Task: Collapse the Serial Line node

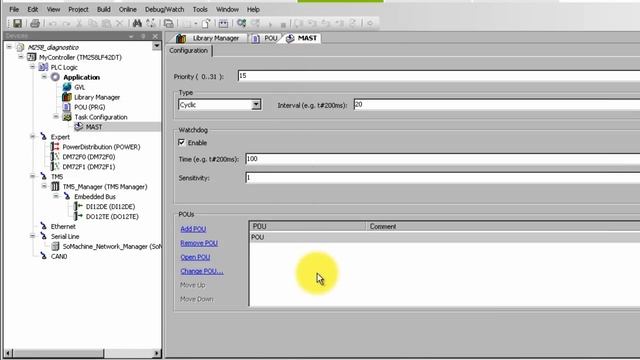Action: tap(33, 236)
